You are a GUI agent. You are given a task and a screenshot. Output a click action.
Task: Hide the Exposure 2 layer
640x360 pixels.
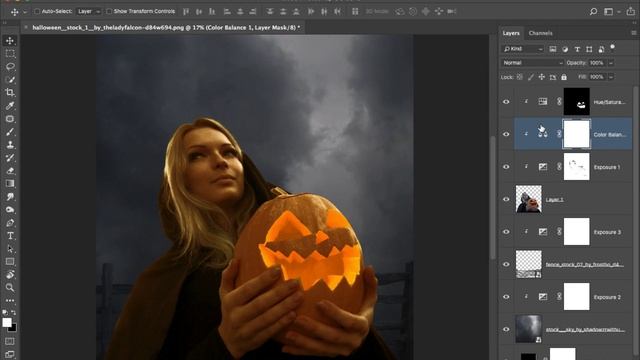click(x=506, y=297)
